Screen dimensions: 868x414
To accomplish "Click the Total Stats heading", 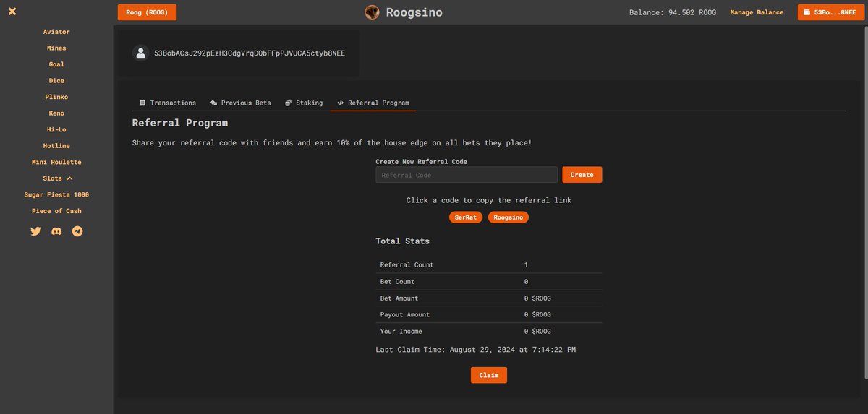I will [403, 241].
